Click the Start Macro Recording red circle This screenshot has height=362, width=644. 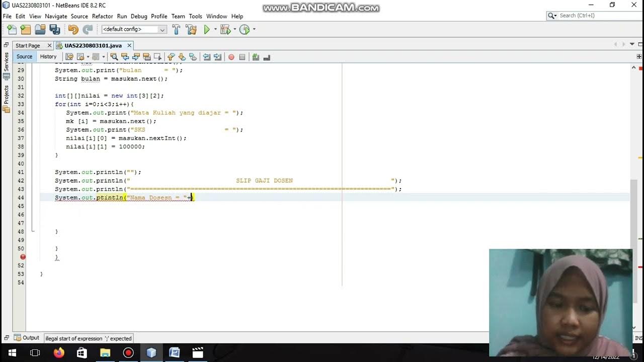pyautogui.click(x=231, y=57)
